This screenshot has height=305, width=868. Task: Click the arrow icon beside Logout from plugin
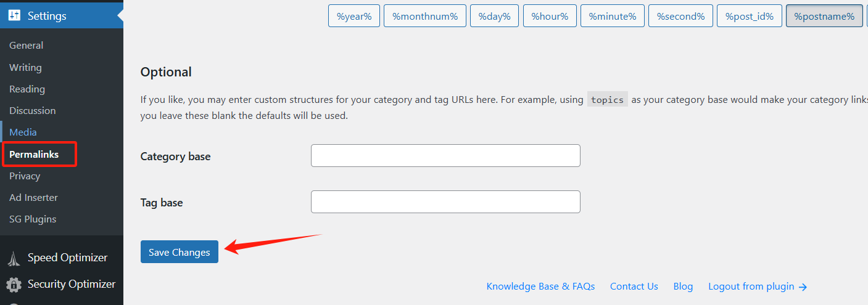tap(803, 287)
